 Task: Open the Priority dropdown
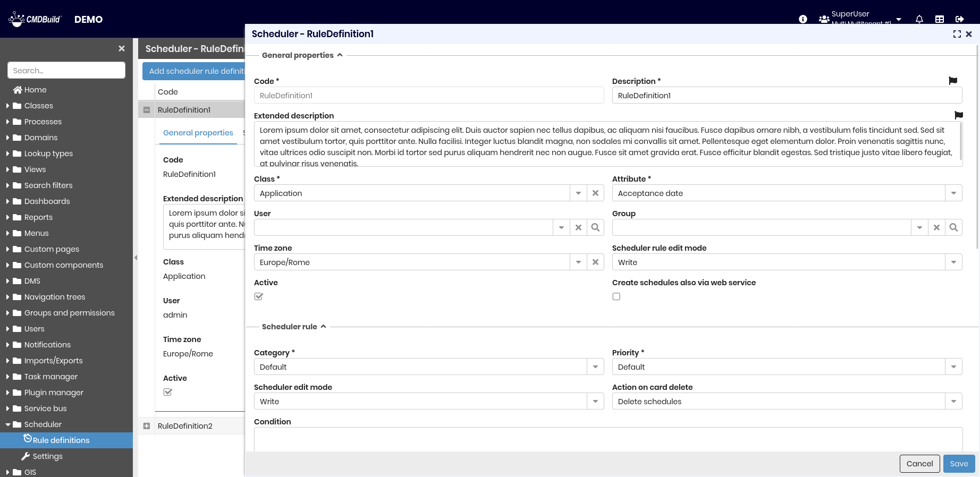pos(953,367)
